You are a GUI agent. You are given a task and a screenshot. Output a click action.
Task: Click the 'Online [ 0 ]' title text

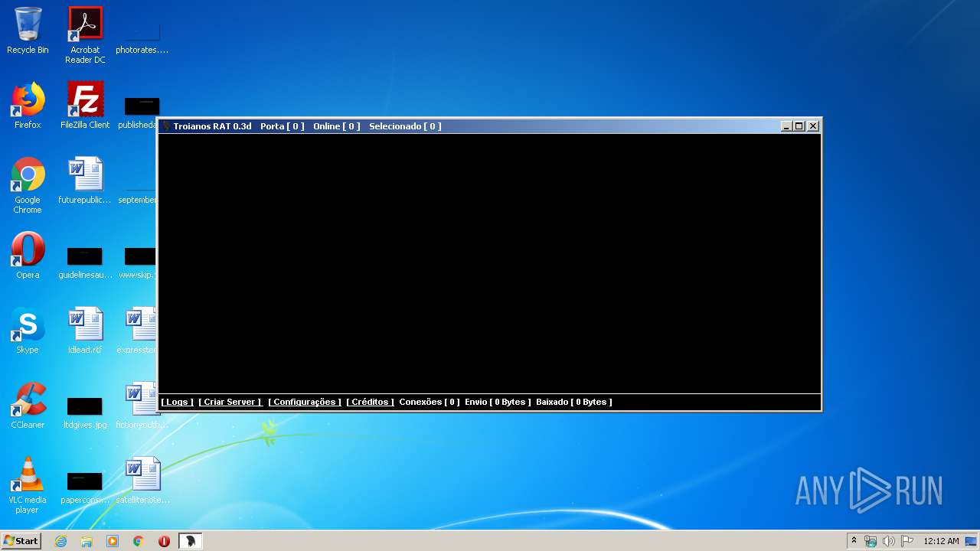337,126
